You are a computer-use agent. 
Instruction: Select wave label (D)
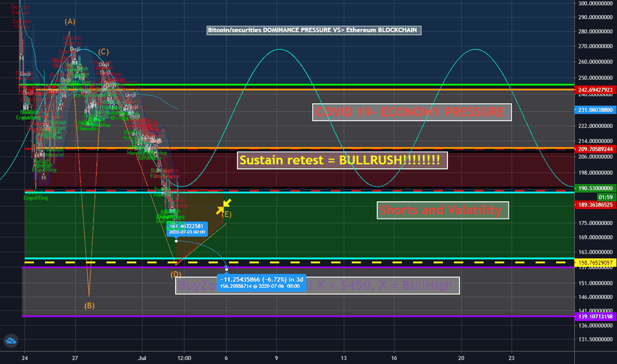175,274
